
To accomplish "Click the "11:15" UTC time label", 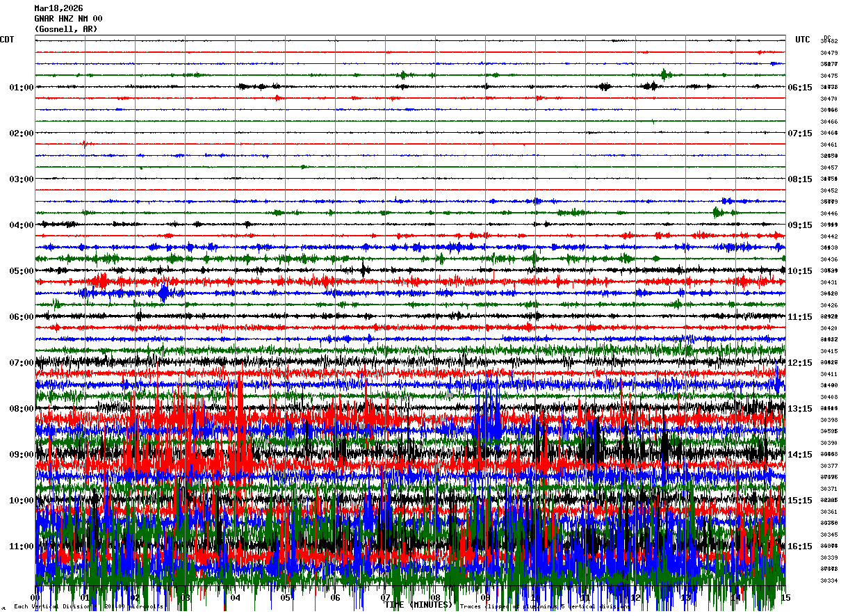I will pos(800,317).
